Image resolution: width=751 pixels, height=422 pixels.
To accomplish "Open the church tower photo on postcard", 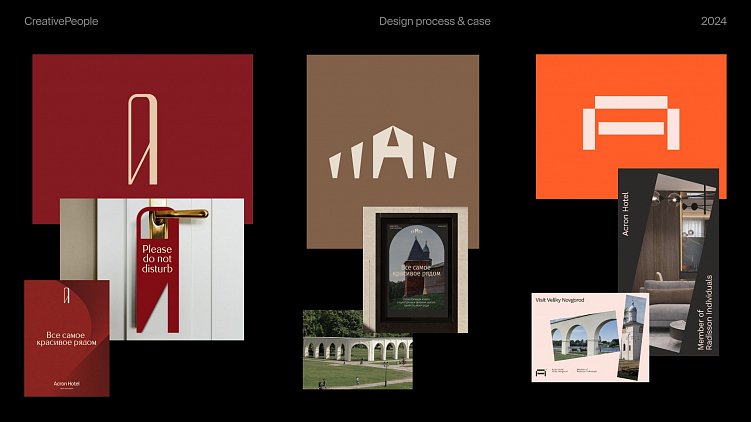I will coord(632,337).
